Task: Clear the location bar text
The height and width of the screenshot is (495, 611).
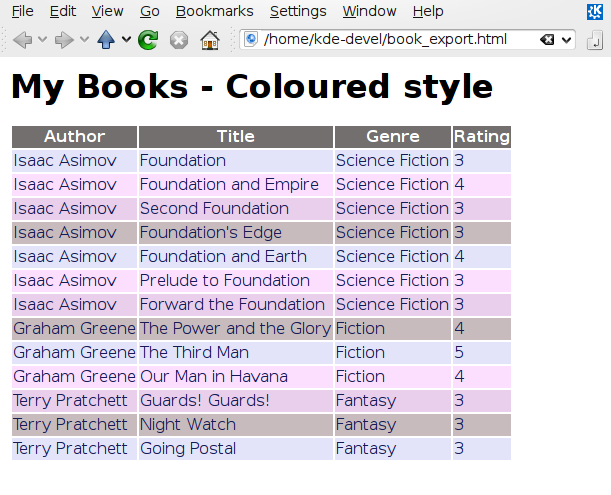Action: click(x=547, y=40)
